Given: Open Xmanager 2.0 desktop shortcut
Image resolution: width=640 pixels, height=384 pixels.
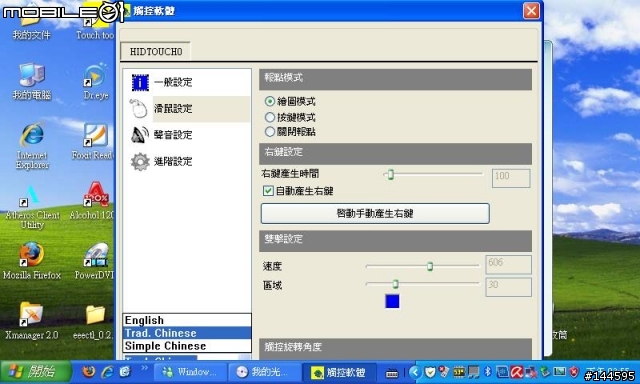Looking at the screenshot, I should [31, 321].
